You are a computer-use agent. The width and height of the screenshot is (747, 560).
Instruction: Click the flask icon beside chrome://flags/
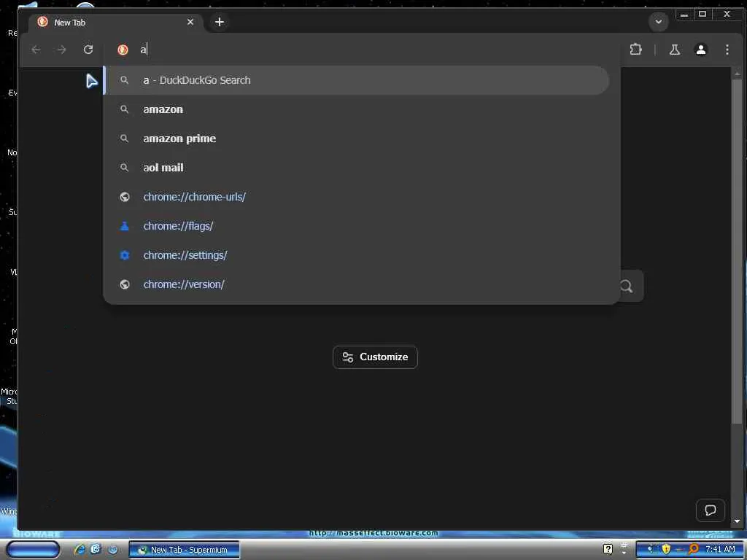(x=124, y=226)
